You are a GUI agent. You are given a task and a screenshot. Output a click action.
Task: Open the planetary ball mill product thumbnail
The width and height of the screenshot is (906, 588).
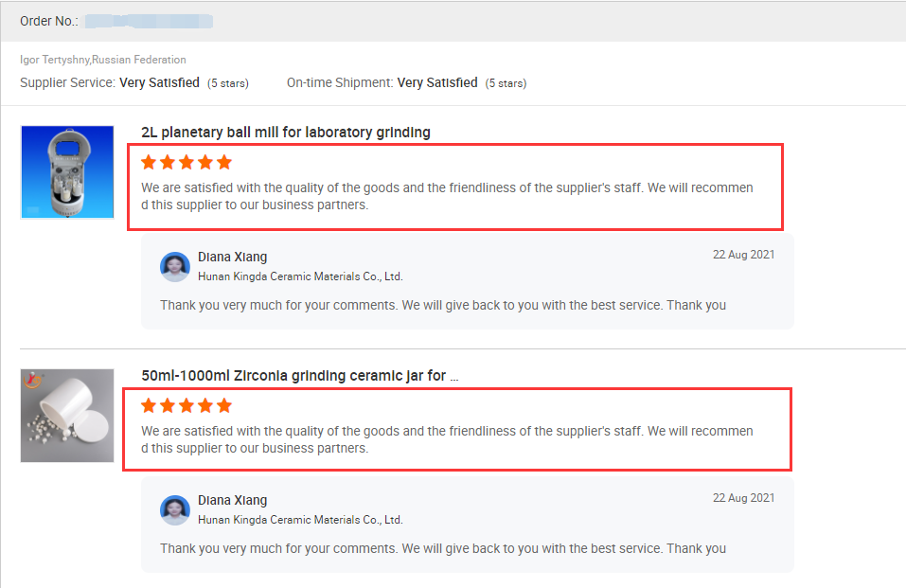pos(67,171)
